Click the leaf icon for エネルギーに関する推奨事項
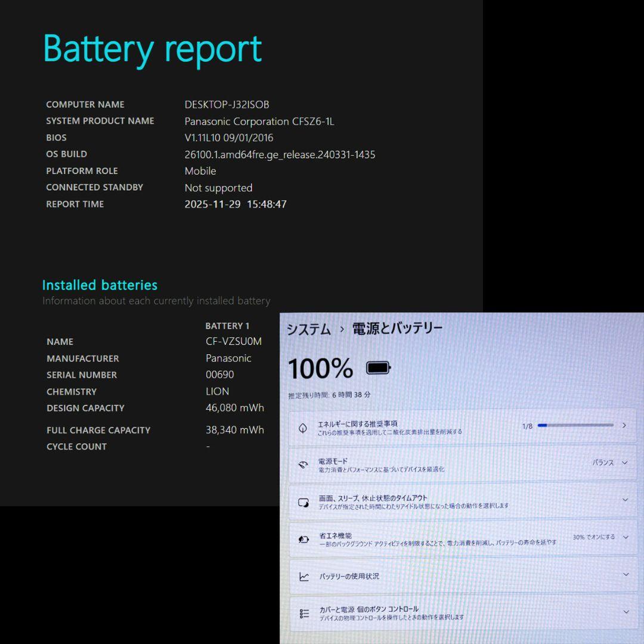 [x=303, y=428]
